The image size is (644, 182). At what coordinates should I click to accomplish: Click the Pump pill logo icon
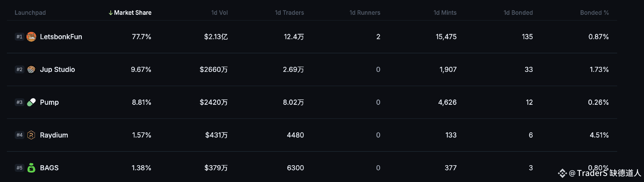tap(31, 102)
